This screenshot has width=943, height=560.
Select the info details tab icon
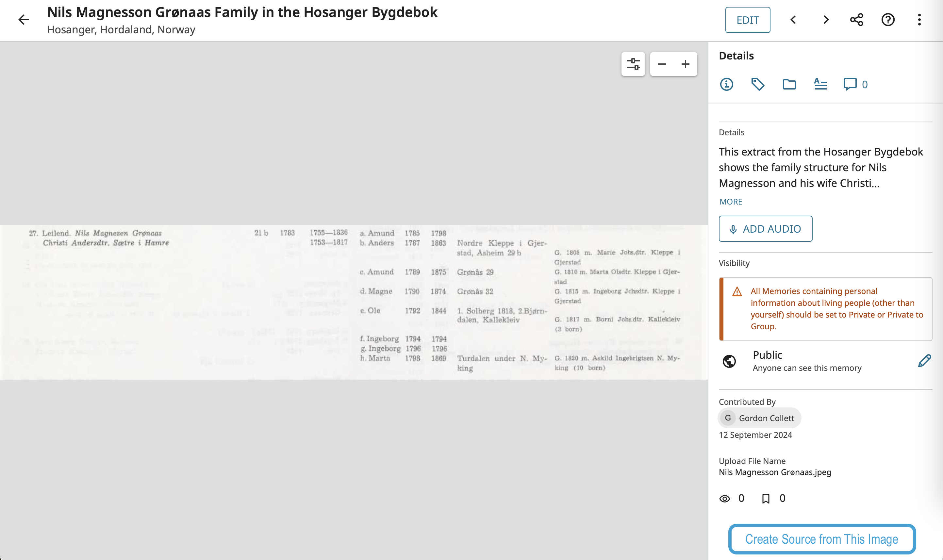pos(726,84)
